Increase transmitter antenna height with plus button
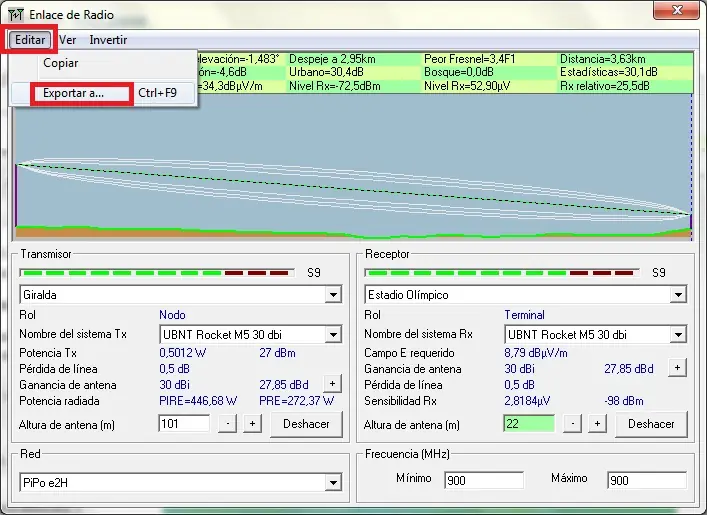Viewport: 707px width, 515px height. coord(252,424)
